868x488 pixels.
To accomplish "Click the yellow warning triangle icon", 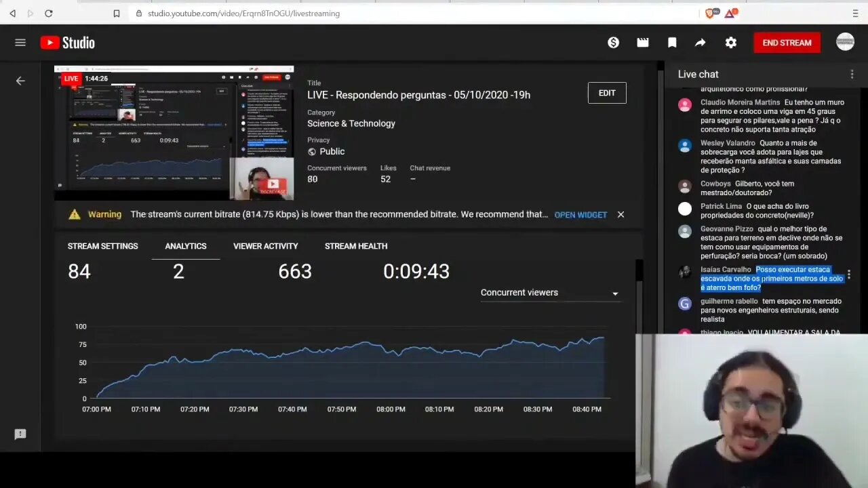I will point(75,214).
